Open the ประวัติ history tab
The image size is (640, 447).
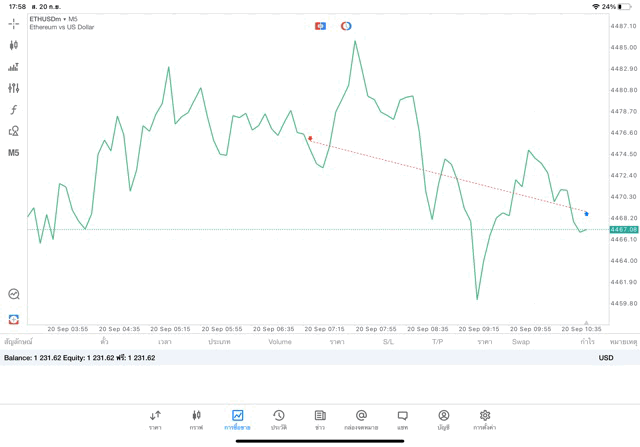(x=279, y=419)
